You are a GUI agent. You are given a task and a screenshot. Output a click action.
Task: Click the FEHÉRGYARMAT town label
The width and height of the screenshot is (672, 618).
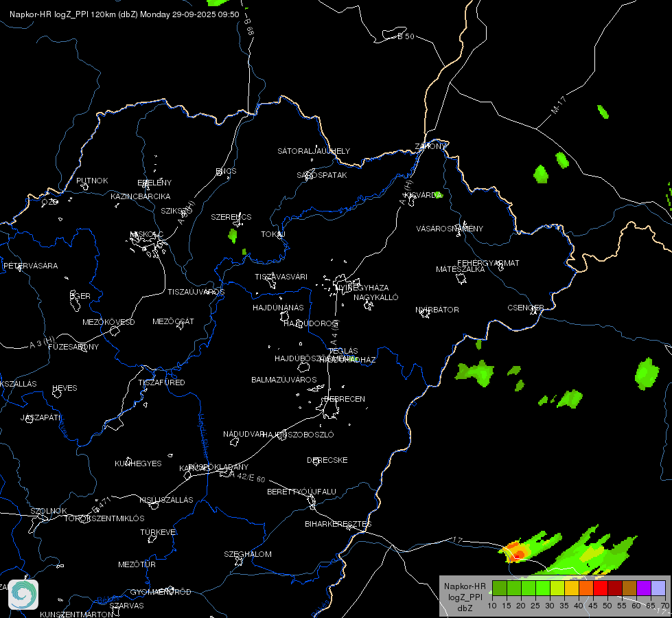click(x=488, y=263)
